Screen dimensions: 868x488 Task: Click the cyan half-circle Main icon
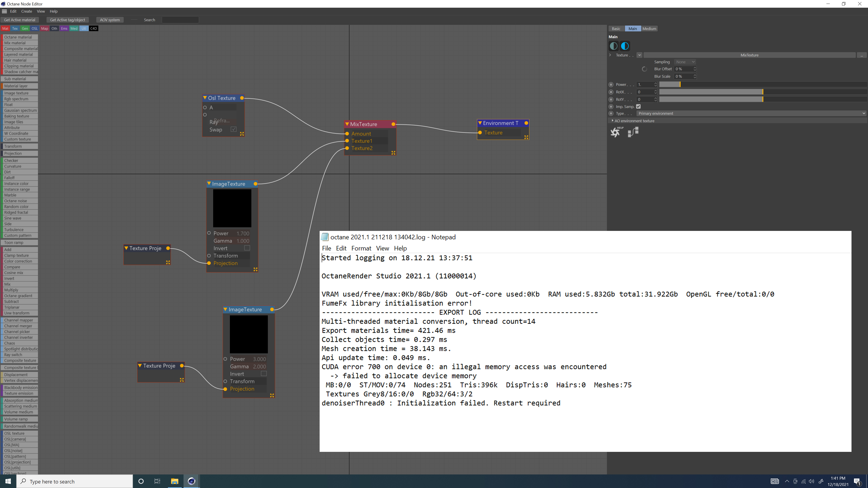click(x=625, y=46)
